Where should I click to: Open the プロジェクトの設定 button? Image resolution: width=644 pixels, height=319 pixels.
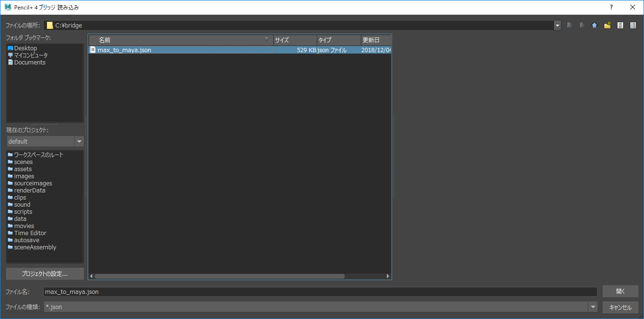(x=45, y=273)
